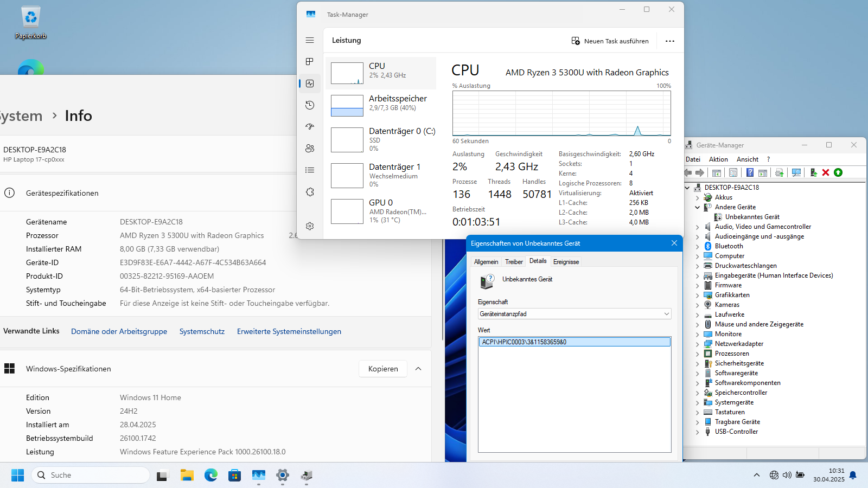Select Arbeitsspeicher in Task Manager performance list
Image resolution: width=868 pixels, height=488 pixels.
pos(381,106)
